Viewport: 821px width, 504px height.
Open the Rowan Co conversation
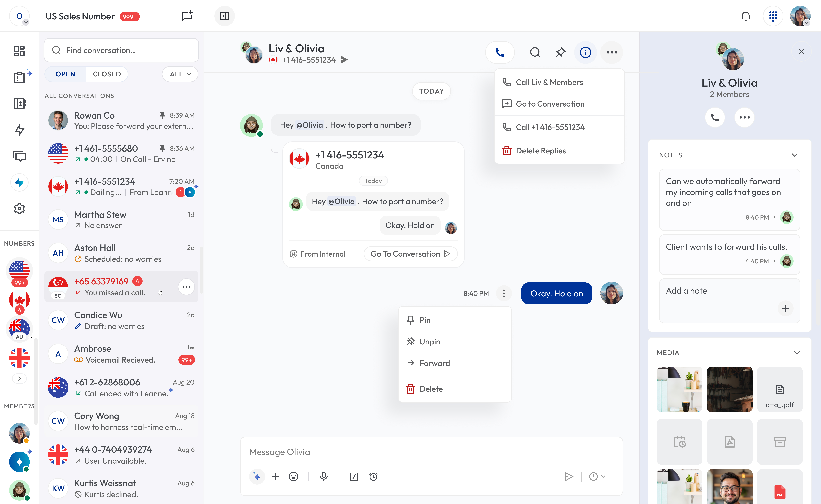tap(121, 120)
